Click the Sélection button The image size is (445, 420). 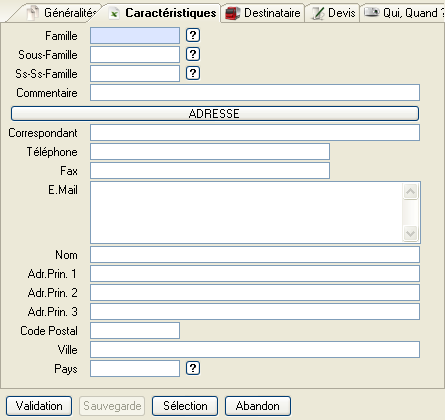coord(185,406)
